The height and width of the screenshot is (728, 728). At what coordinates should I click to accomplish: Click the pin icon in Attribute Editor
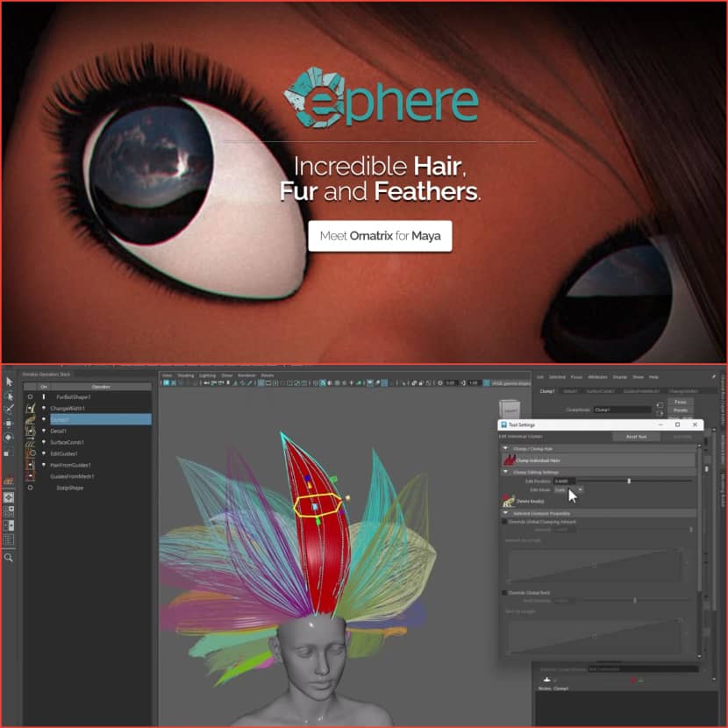714,376
